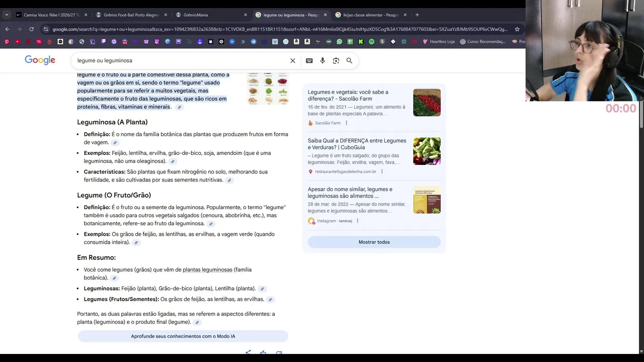Open the three-dot menu for restaurantefogaodelenha result
Image resolution: width=644 pixels, height=362 pixels.
tap(382, 171)
